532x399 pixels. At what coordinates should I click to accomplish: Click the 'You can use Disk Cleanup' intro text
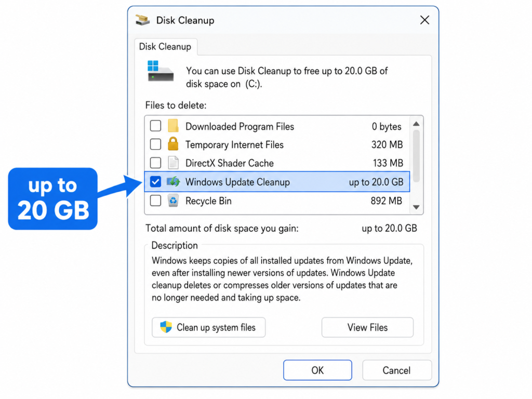tap(287, 77)
